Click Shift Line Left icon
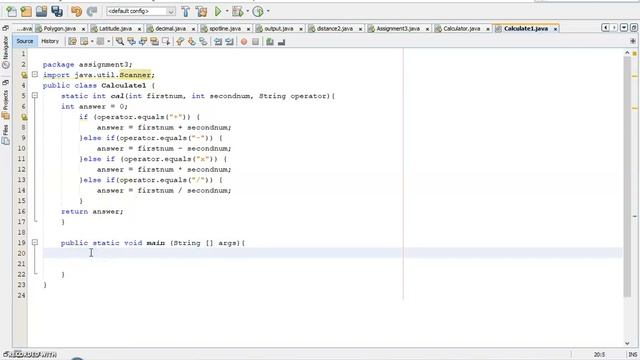 (218, 42)
